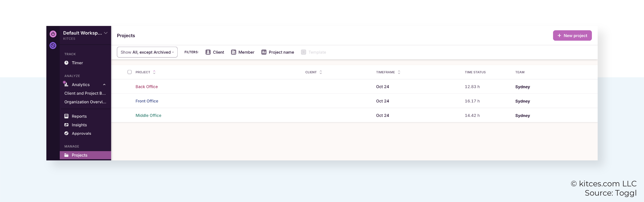Click the disabled Template filter
This screenshot has width=644, height=202.
point(314,52)
